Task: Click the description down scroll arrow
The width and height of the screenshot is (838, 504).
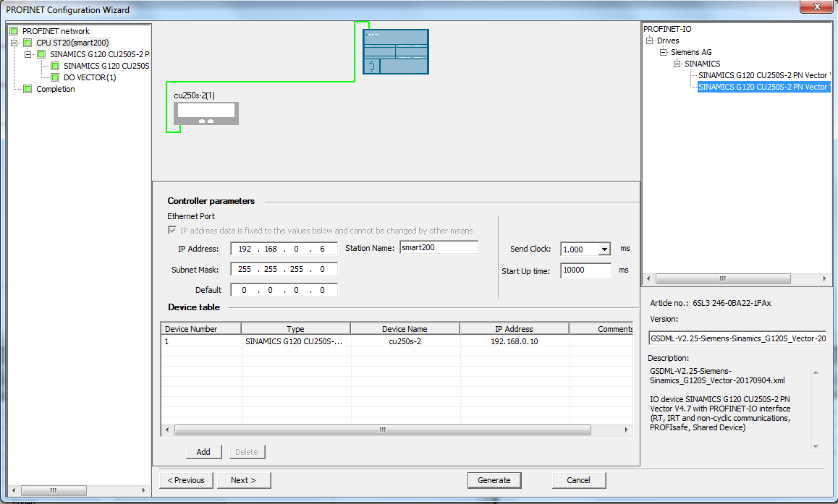Action: tap(816, 447)
